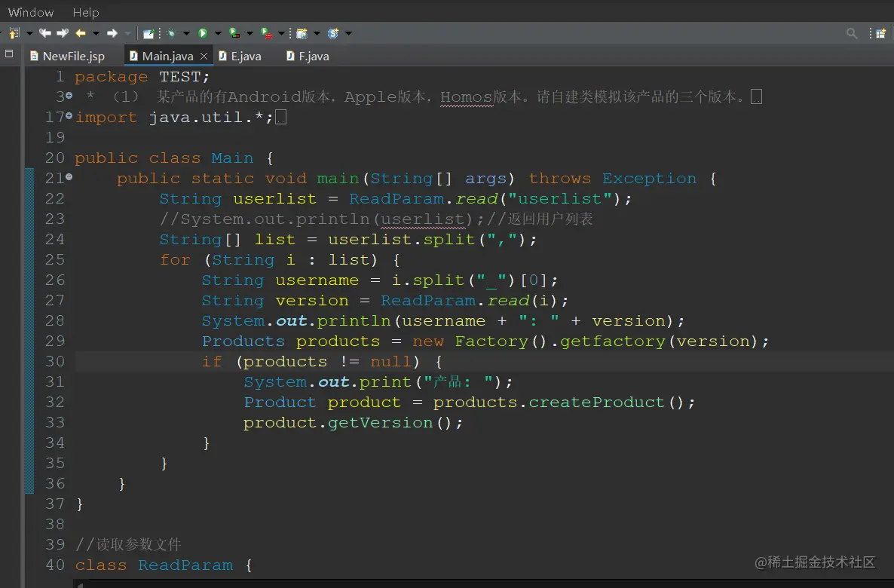The height and width of the screenshot is (588, 894).
Task: Open the Window menu
Action: [x=31, y=12]
